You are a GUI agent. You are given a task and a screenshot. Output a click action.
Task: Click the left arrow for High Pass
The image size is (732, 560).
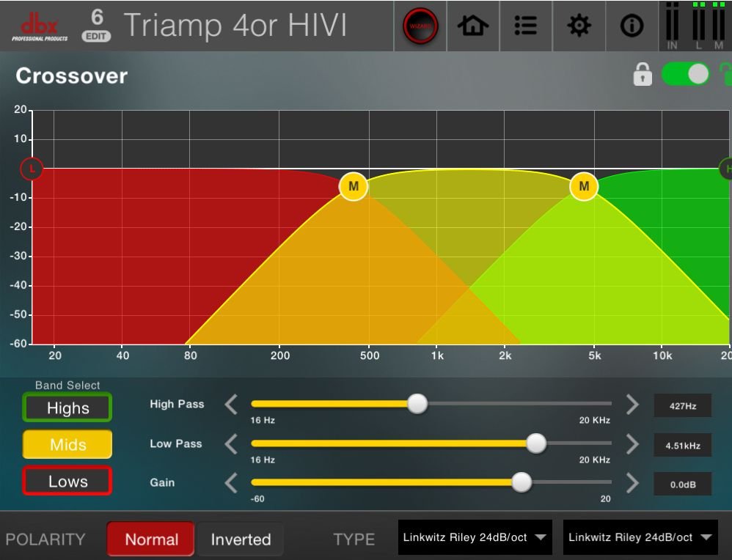point(231,404)
